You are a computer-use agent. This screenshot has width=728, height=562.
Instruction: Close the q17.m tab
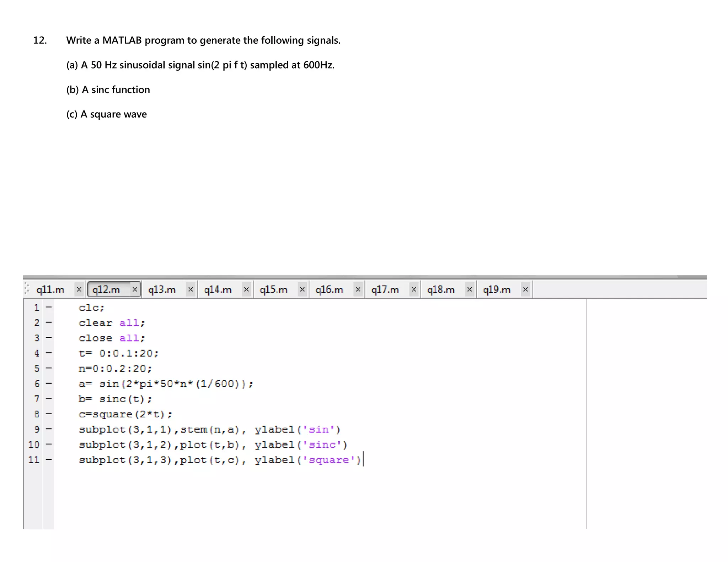coord(414,290)
